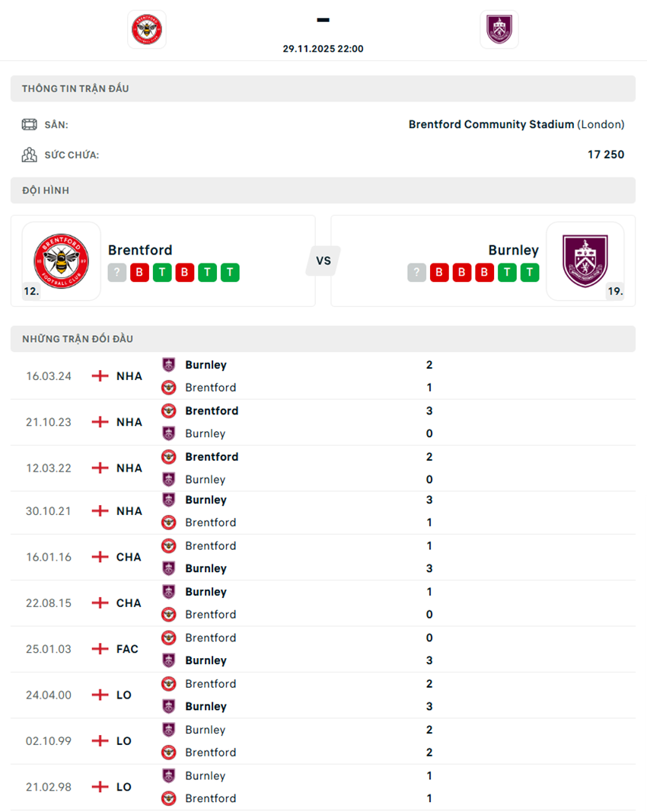Image resolution: width=647 pixels, height=812 pixels.
Task: Click the Burnley logo at the page top
Action: pyautogui.click(x=499, y=29)
